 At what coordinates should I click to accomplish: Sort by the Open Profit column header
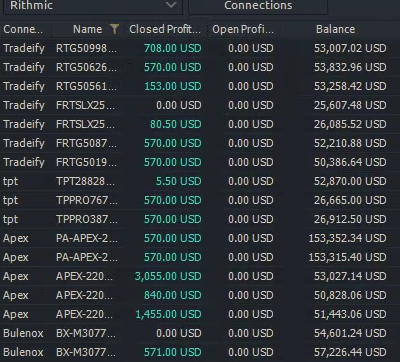[x=243, y=29]
